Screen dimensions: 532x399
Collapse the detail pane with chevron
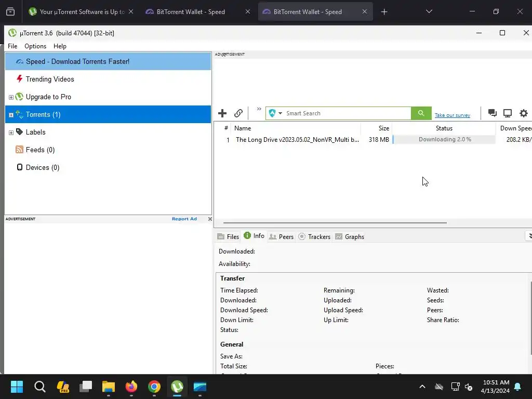click(x=529, y=236)
